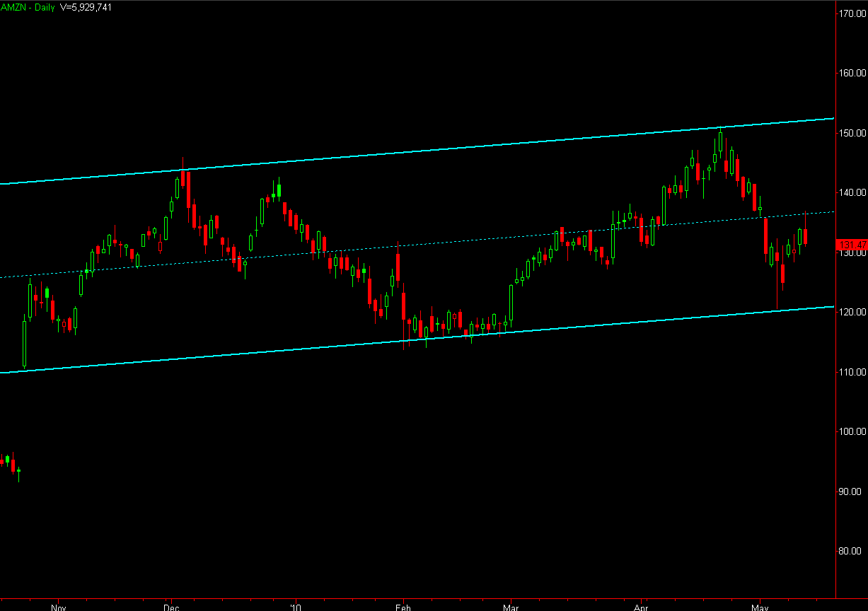Click the 170.00 price axis label

point(852,13)
